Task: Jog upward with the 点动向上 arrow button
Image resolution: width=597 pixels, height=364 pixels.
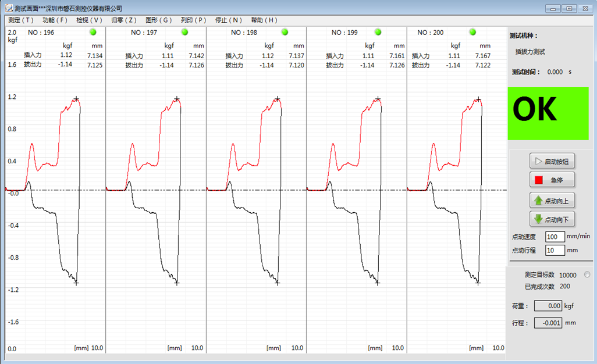Action: [552, 201]
